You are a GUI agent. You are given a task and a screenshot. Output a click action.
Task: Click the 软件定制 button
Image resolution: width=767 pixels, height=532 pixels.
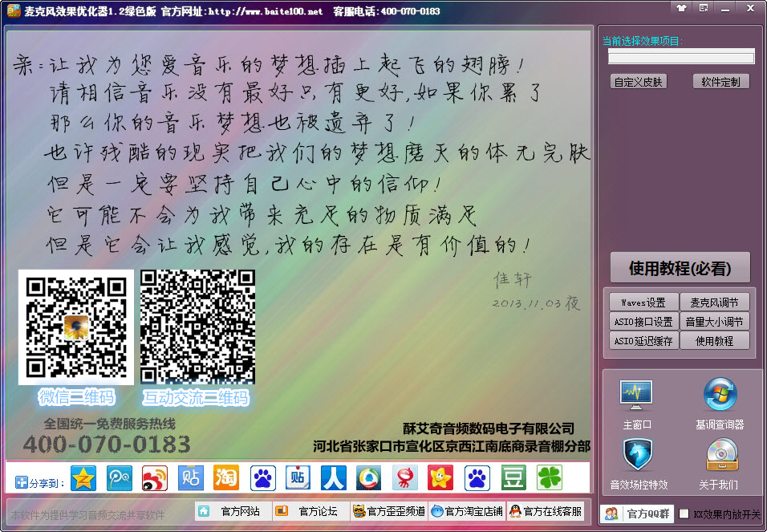(x=720, y=82)
